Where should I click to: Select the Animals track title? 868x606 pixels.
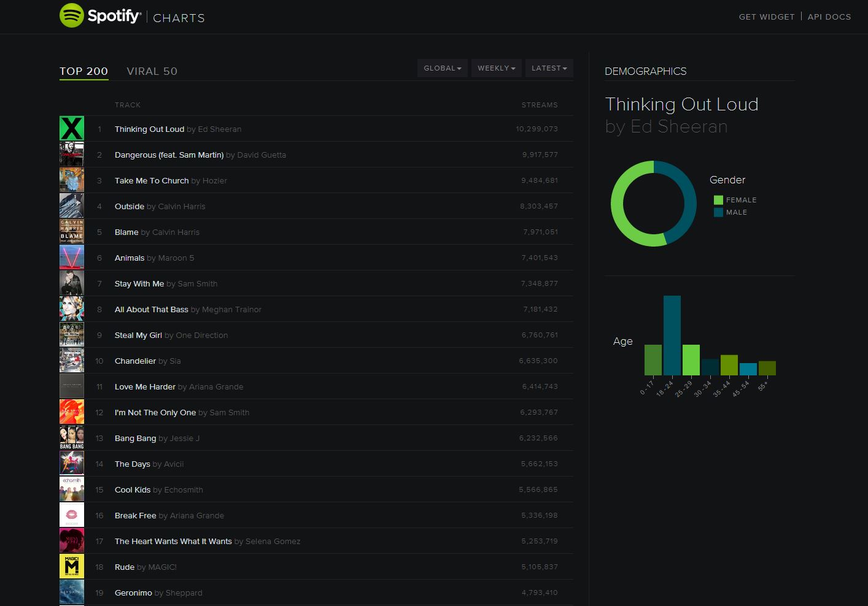[x=130, y=258]
